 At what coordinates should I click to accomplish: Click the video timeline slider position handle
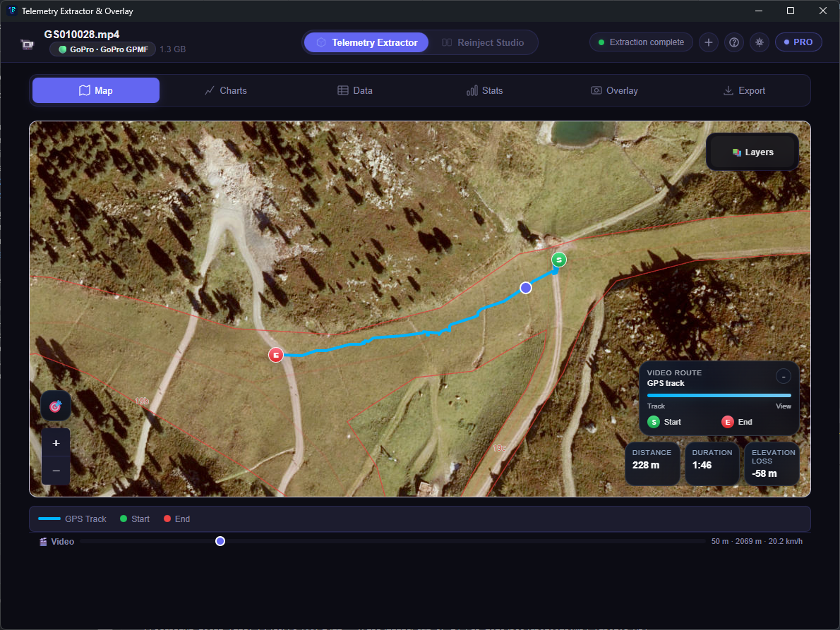point(220,540)
